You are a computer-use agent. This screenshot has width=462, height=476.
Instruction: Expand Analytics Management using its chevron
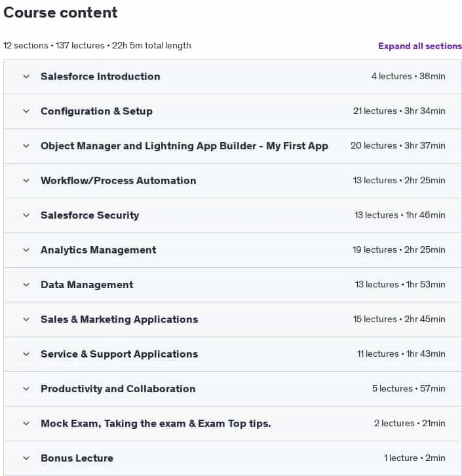point(26,250)
